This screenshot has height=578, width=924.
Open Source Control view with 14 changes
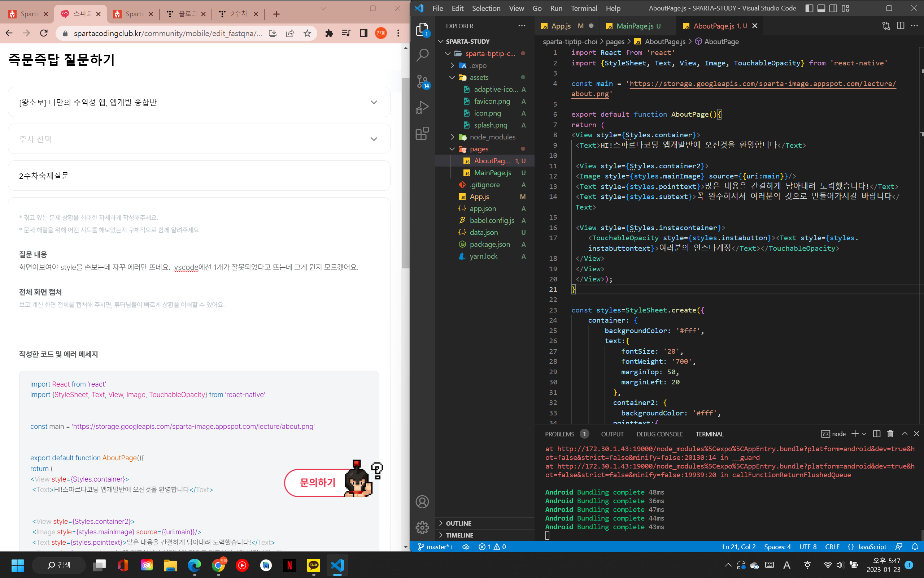(422, 81)
